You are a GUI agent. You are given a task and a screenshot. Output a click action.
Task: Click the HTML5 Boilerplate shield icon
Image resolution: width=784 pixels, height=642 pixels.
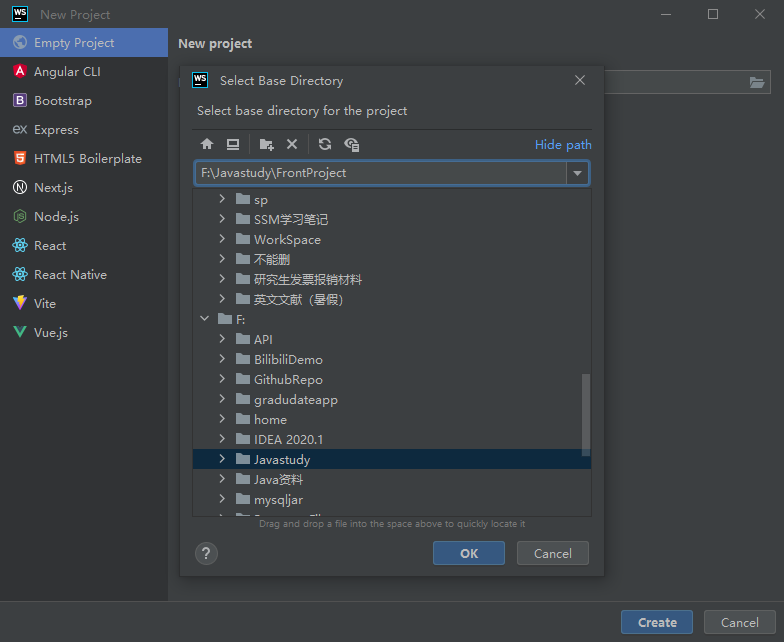coord(20,158)
